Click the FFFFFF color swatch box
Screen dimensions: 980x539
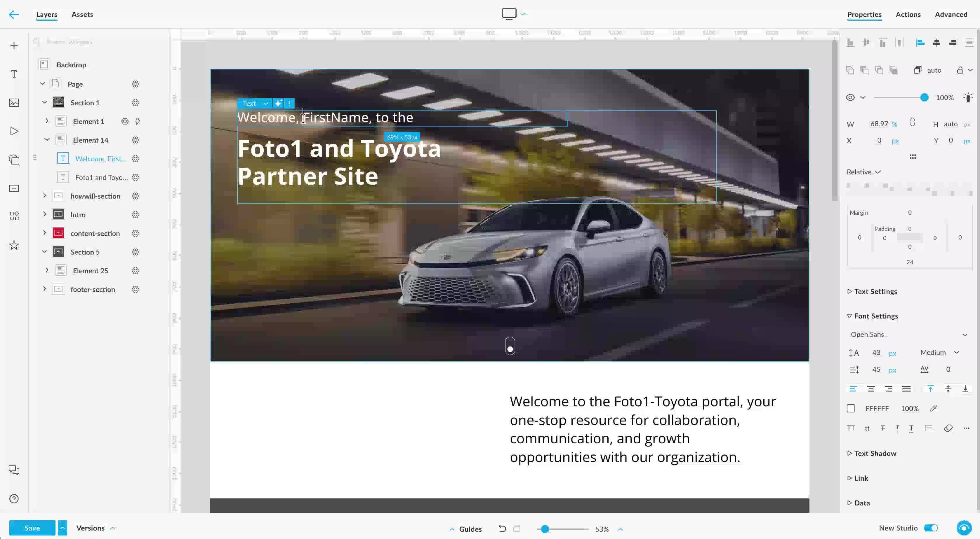tap(851, 408)
